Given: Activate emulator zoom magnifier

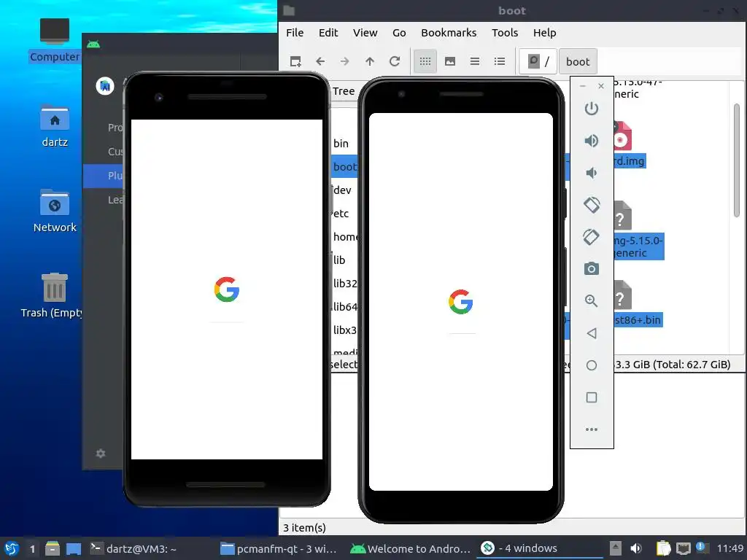Looking at the screenshot, I should click(591, 300).
